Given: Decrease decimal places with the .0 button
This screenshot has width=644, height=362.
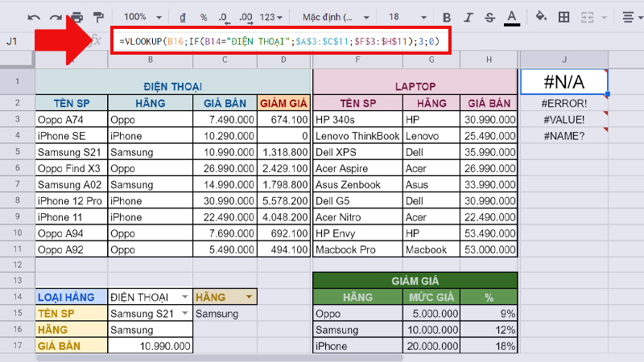Looking at the screenshot, I should tap(223, 17).
